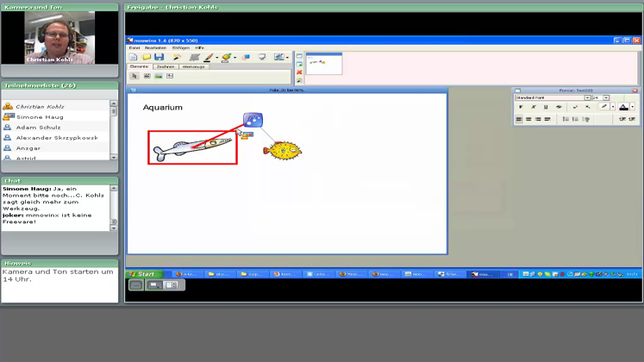
Task: Toggle underline in the Format panel
Action: click(x=546, y=107)
